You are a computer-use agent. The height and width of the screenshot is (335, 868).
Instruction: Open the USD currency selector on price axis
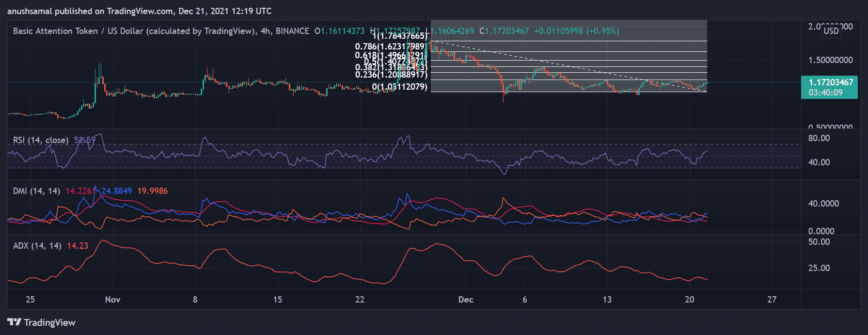831,31
